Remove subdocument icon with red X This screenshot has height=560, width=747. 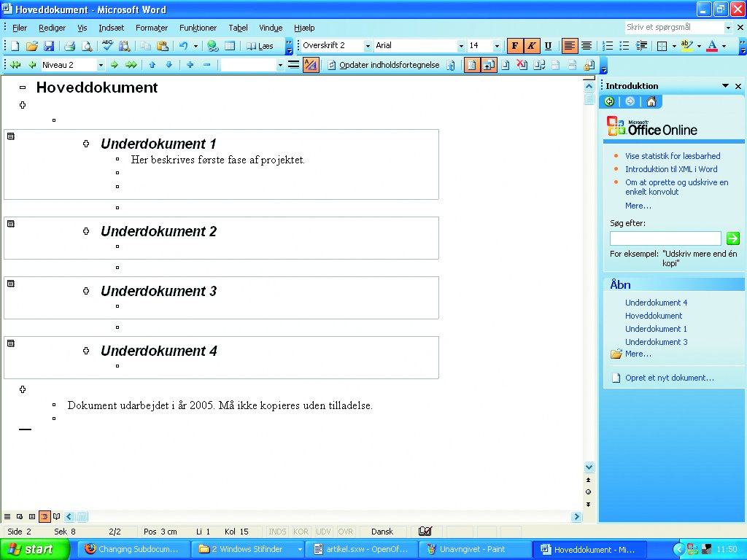522,65
